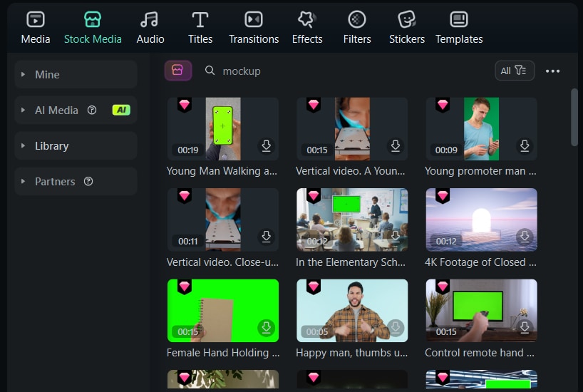
Task: Click the 00:19 duration label
Action: point(187,150)
